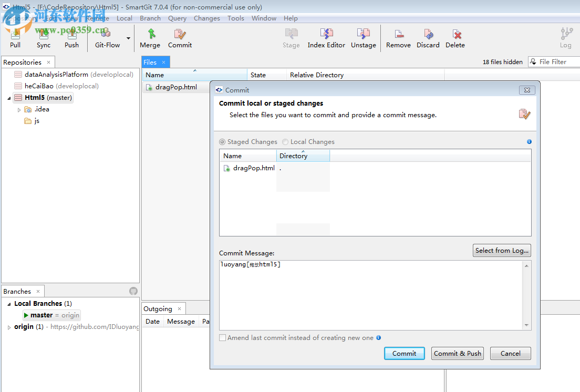580x392 pixels.
Task: Expand the origin remote node
Action: 9,327
